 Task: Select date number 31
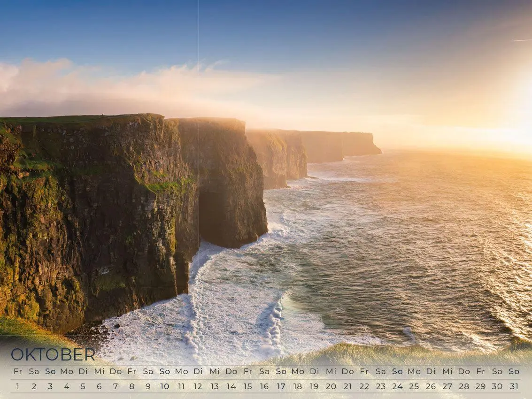pyautogui.click(x=514, y=386)
